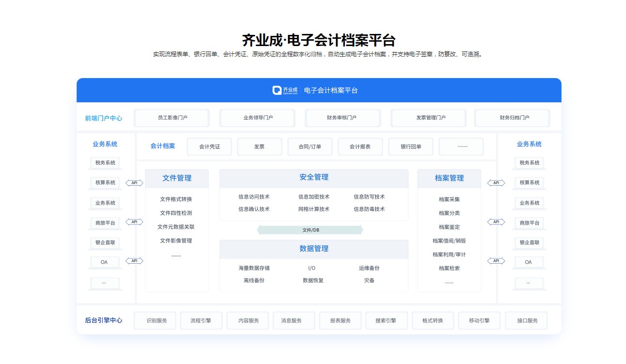Click the API arrow beside left 核算系统
This screenshot has width=626, height=364.
coord(134,183)
